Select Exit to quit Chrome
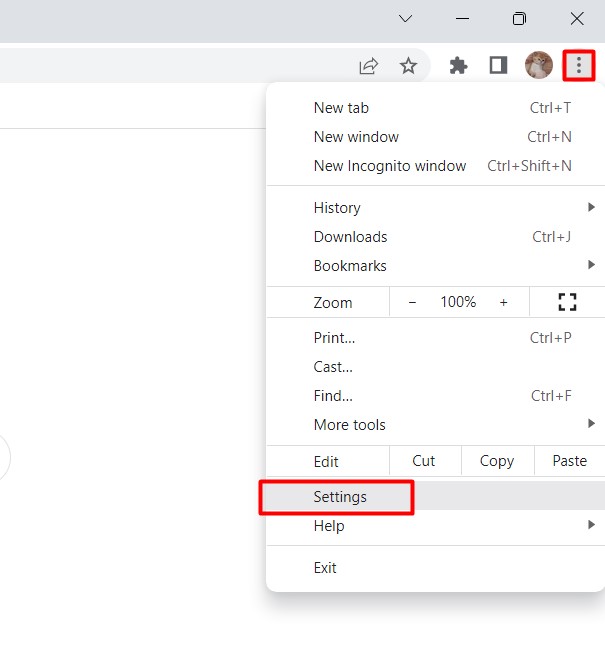Screen dimensions: 605x648 click(x=325, y=568)
